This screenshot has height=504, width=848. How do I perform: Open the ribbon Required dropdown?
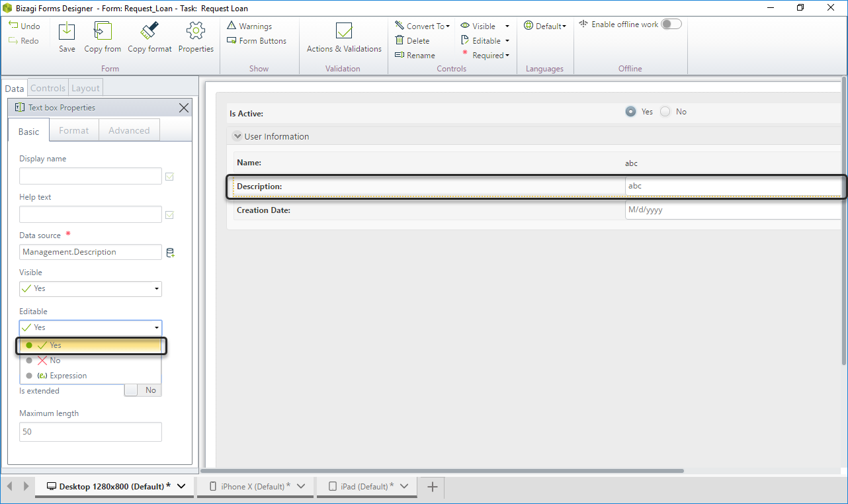coord(485,55)
